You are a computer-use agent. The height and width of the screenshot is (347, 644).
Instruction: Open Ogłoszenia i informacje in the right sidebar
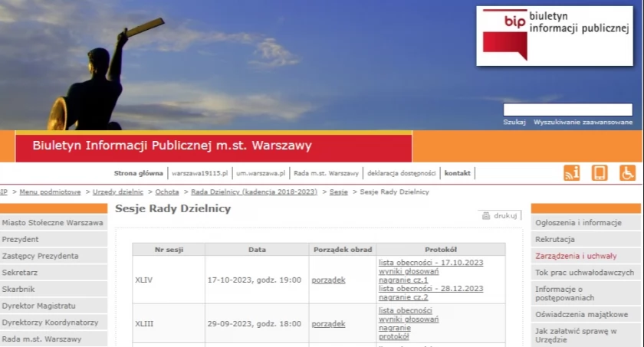pyautogui.click(x=586, y=223)
